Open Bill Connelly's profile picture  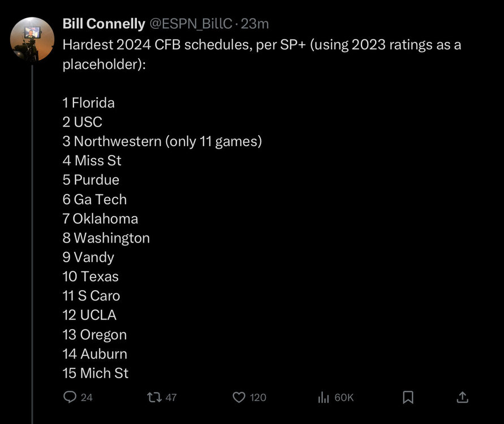pos(33,39)
